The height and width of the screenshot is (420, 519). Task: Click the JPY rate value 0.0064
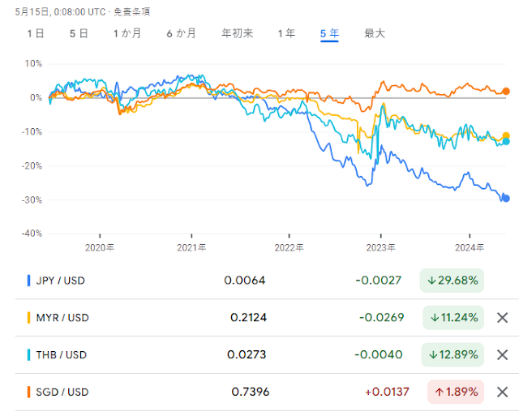245,281
